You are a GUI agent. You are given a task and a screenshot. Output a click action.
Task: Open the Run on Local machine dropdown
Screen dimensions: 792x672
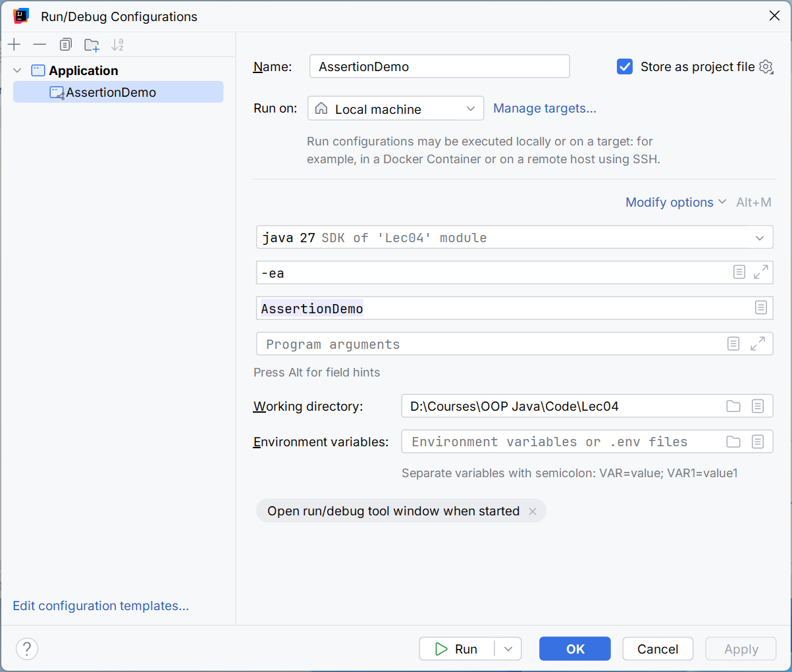point(396,109)
